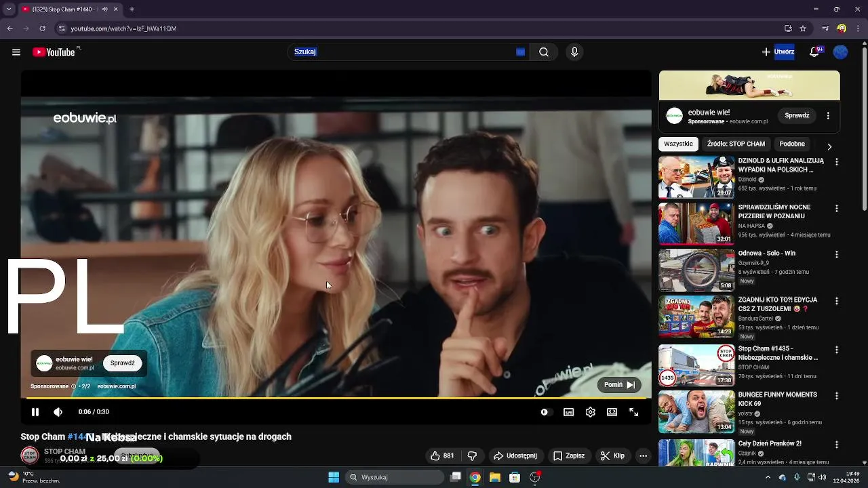
Task: Switch to theater mode view
Action: coord(612,412)
